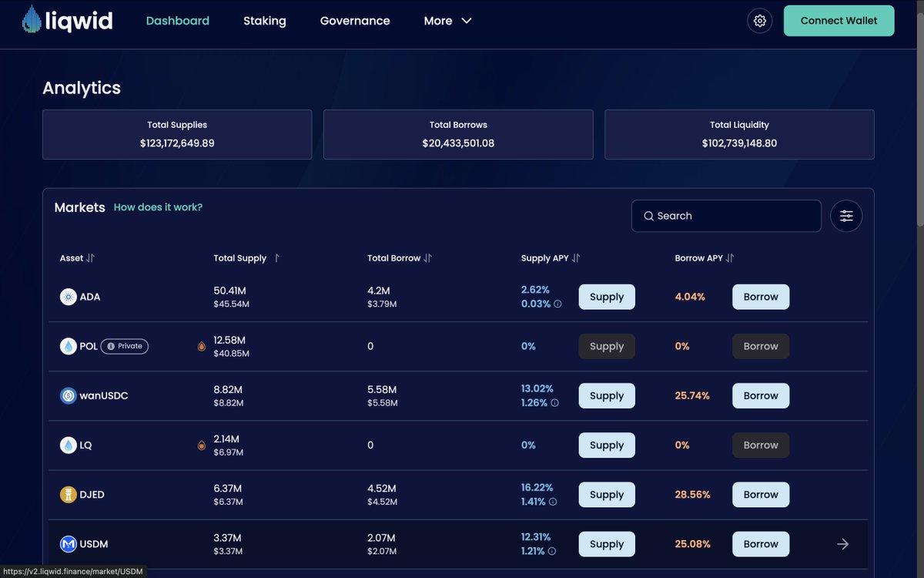Open the Governance page
The image size is (924, 578).
point(355,21)
